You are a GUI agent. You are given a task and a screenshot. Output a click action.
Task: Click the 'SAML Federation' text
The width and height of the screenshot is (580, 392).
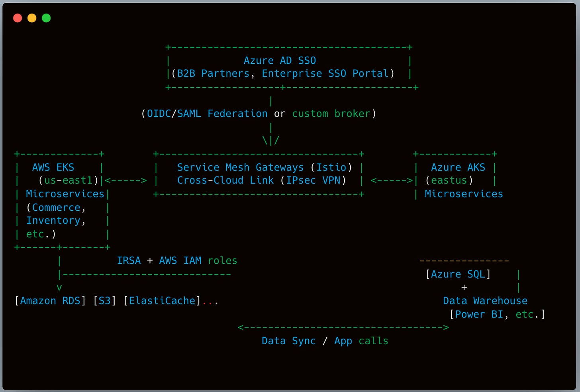click(222, 114)
